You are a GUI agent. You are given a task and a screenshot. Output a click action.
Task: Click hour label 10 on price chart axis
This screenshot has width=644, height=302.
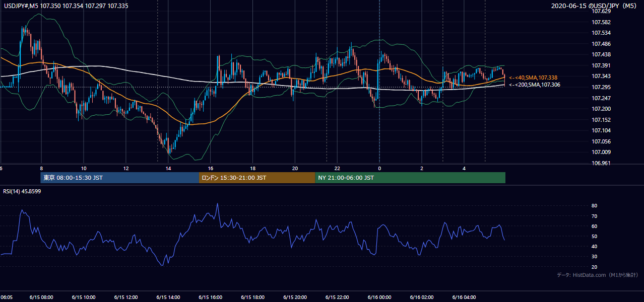pos(84,169)
